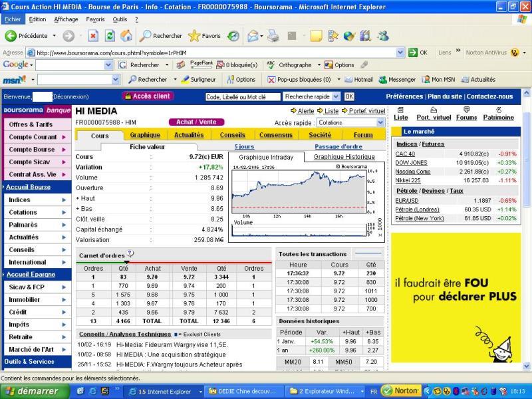Click the page vertical scrollbar down arrow
The width and height of the screenshot is (532, 399).
527,366
